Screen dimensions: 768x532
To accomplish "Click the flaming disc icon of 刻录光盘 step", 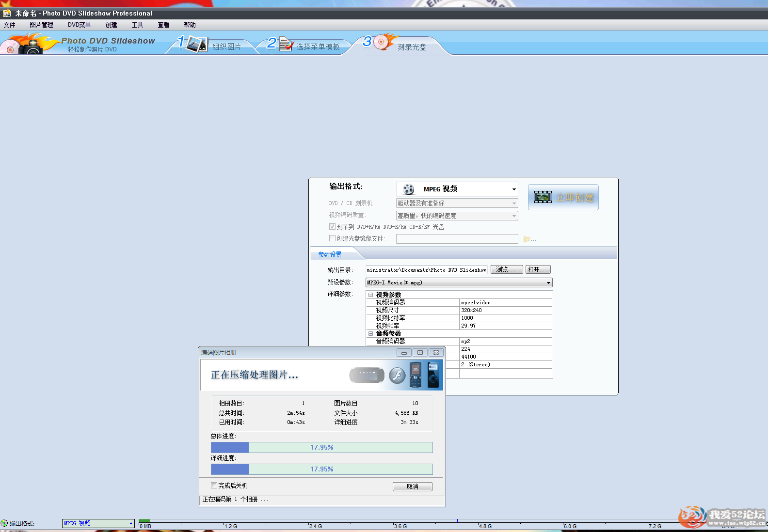I will pyautogui.click(x=385, y=43).
